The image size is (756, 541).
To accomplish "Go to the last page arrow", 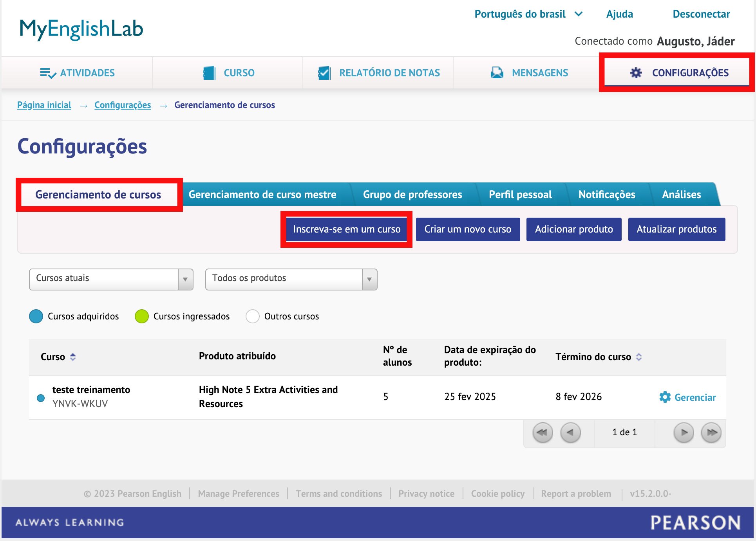I will [711, 433].
